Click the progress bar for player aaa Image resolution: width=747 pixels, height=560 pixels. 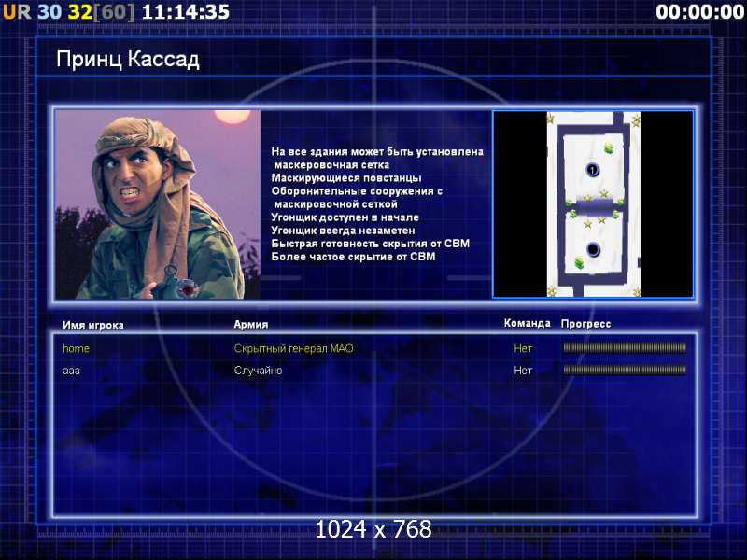[625, 370]
